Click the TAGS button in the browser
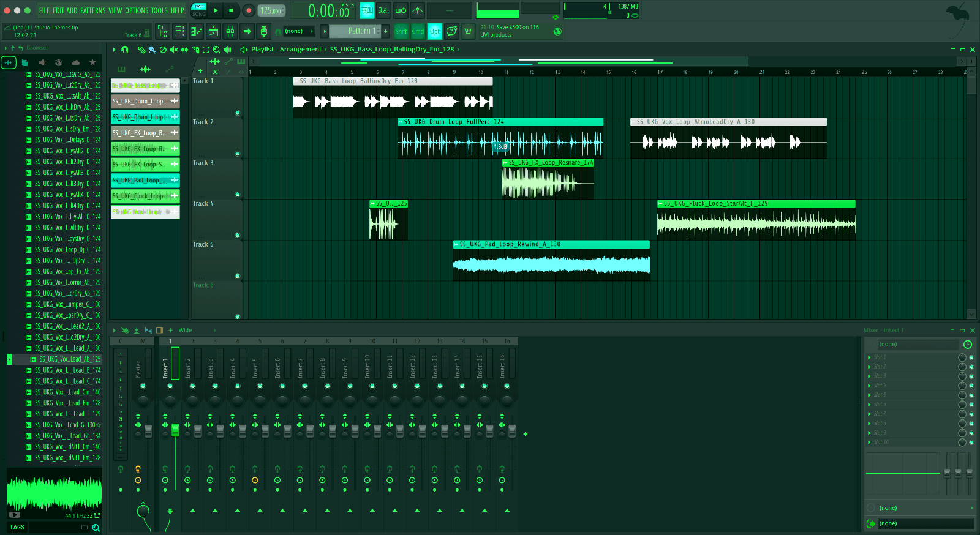The height and width of the screenshot is (535, 980). [17, 528]
